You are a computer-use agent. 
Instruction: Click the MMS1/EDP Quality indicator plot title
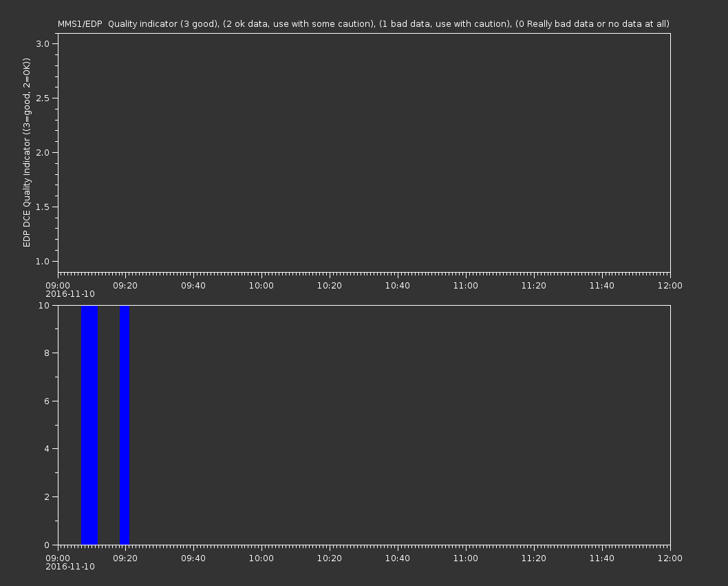coord(363,23)
